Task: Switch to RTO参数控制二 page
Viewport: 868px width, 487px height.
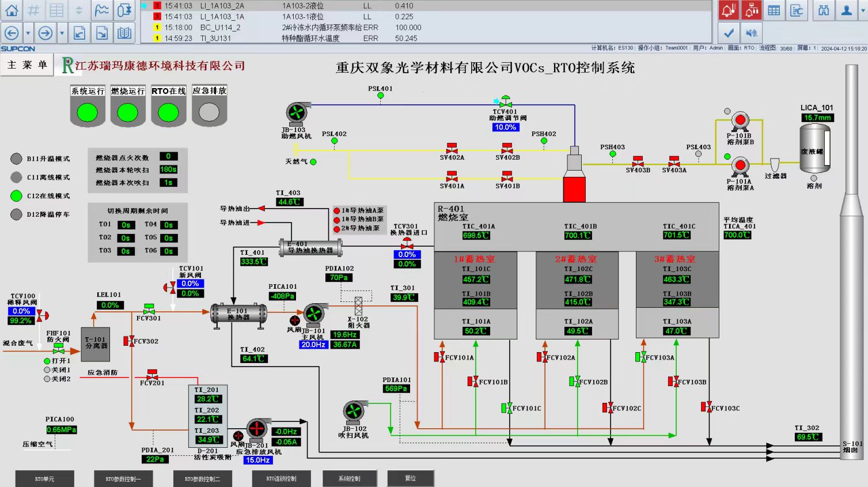Action: (x=202, y=479)
